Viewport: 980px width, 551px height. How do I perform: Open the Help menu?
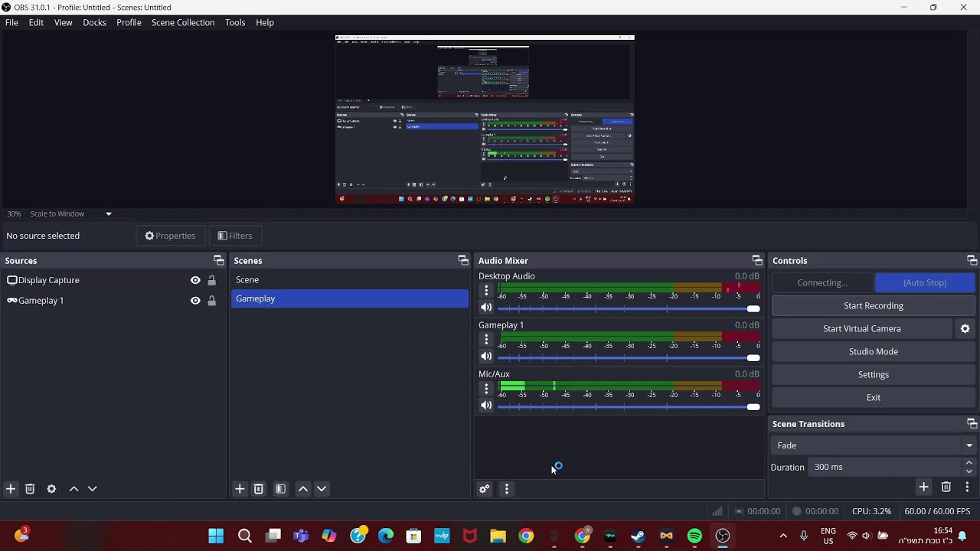click(265, 22)
